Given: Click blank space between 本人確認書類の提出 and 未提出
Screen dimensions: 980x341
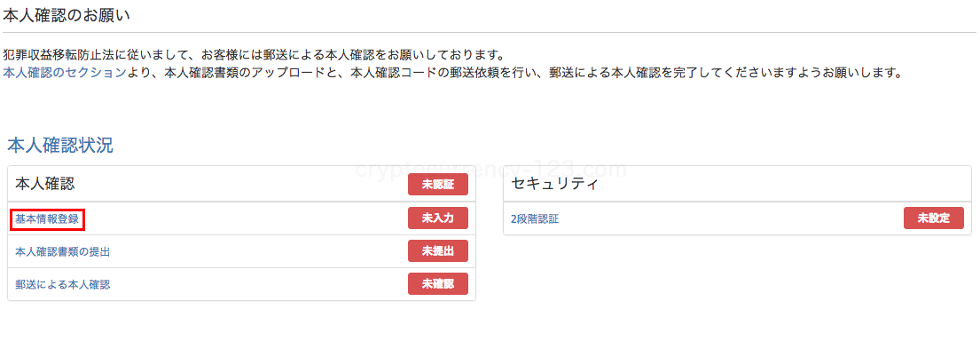Looking at the screenshot, I should [x=259, y=251].
